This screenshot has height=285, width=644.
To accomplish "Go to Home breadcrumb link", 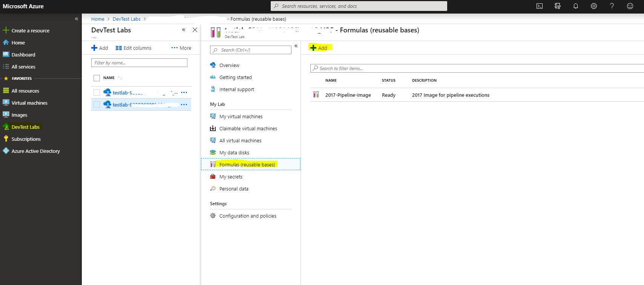I will 98,19.
